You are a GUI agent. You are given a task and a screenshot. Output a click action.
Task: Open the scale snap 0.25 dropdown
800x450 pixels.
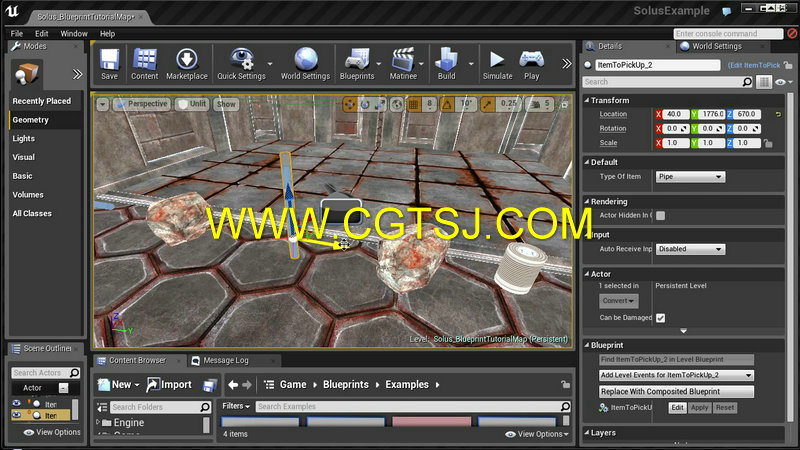[x=508, y=104]
